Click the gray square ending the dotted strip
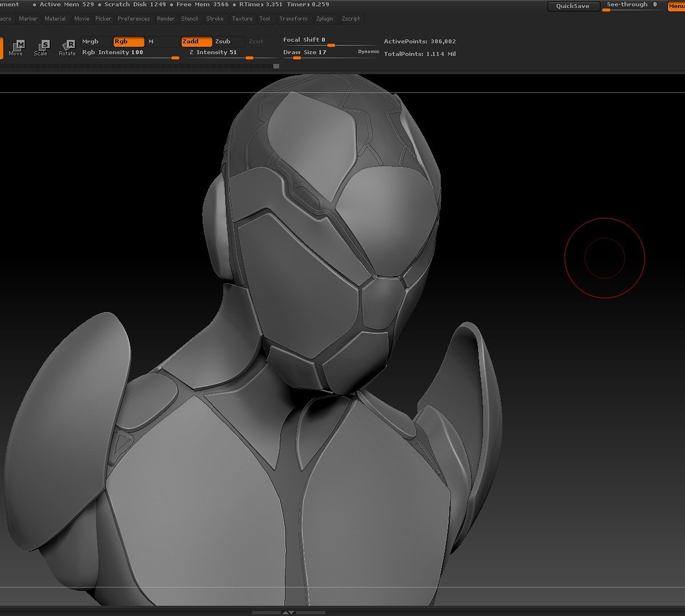Viewport: 685px width, 616px height. (276, 66)
